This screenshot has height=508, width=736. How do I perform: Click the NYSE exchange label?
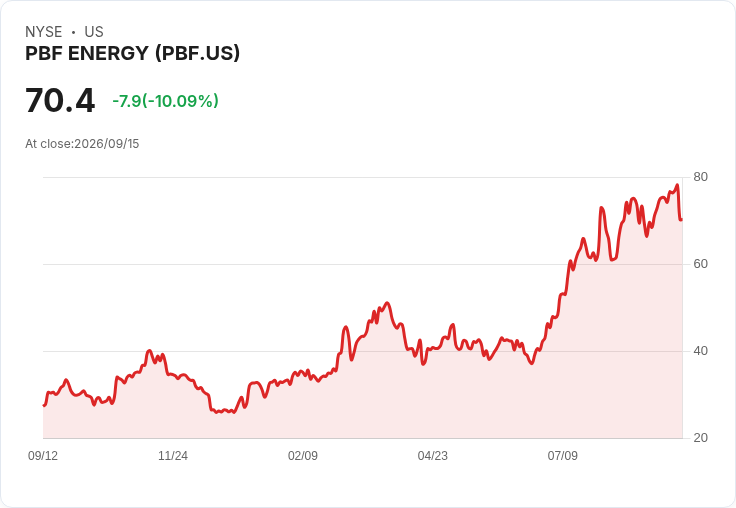(x=44, y=32)
